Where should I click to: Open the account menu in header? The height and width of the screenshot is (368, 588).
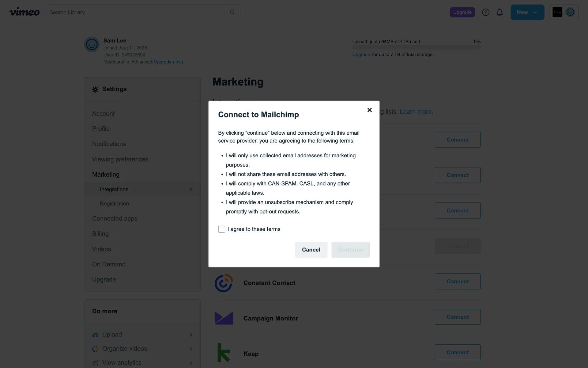click(x=563, y=12)
